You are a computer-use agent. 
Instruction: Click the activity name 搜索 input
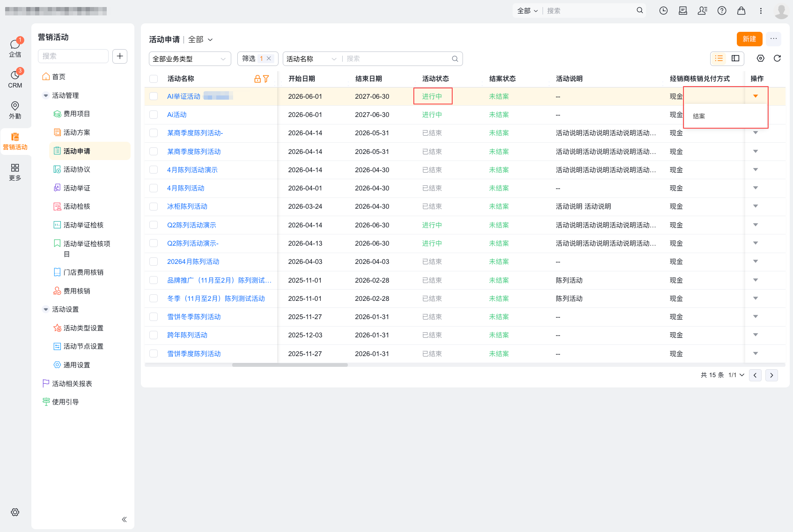pyautogui.click(x=398, y=58)
